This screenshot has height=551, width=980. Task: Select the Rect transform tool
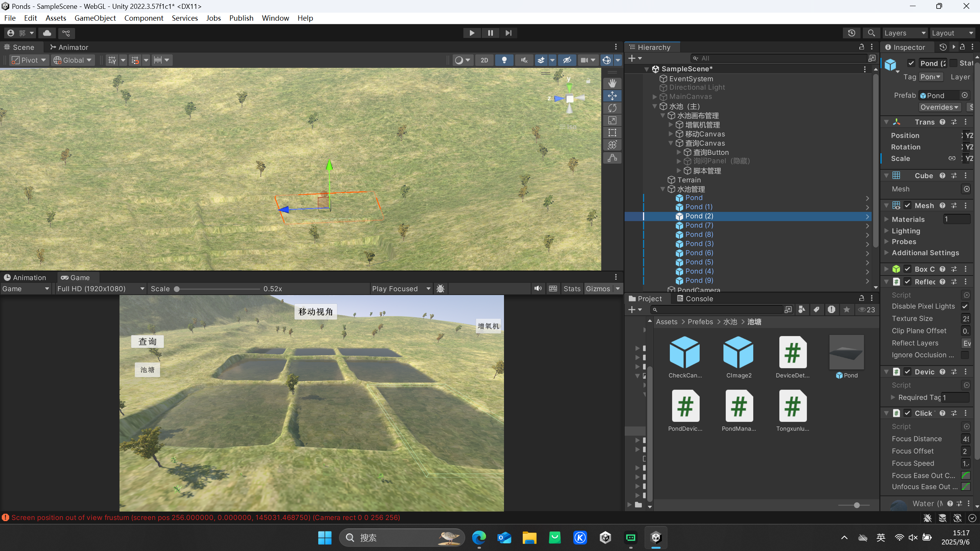tap(612, 133)
